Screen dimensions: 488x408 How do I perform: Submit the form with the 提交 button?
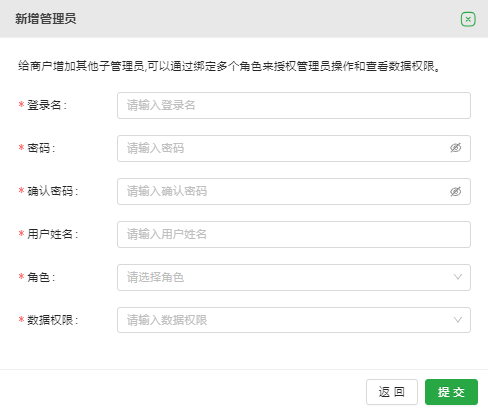pyautogui.click(x=451, y=392)
